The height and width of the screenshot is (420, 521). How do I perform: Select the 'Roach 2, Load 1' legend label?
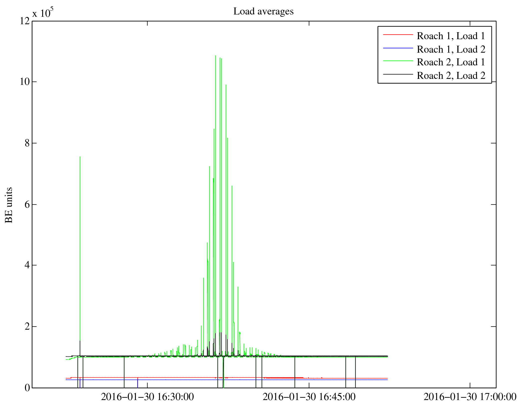[451, 62]
